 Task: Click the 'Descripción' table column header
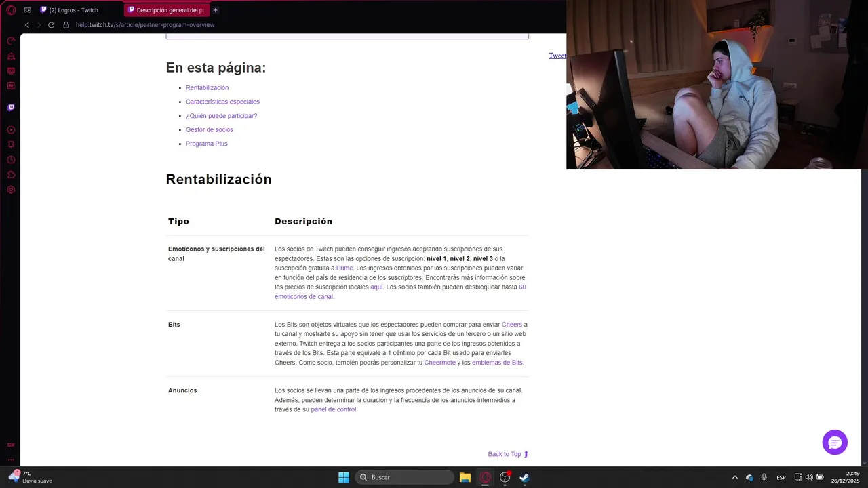pos(303,221)
